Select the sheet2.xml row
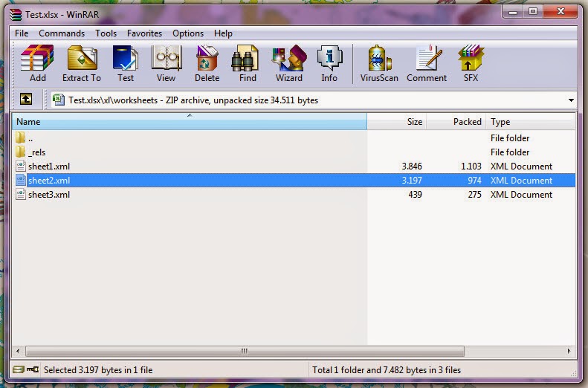588x388 pixels. pyautogui.click(x=295, y=181)
